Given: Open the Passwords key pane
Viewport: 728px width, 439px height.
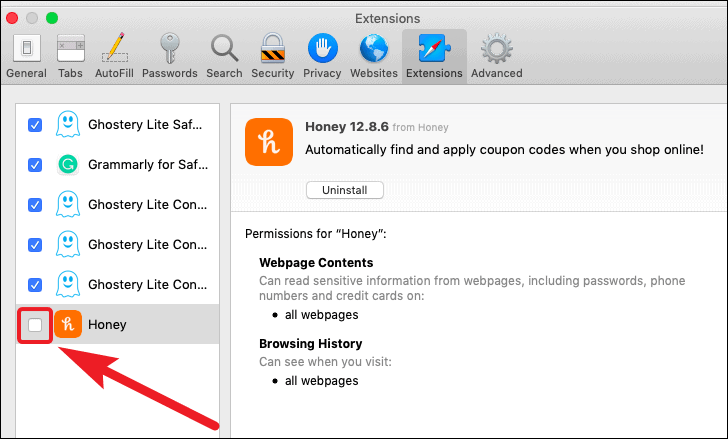Looking at the screenshot, I should coord(169,56).
